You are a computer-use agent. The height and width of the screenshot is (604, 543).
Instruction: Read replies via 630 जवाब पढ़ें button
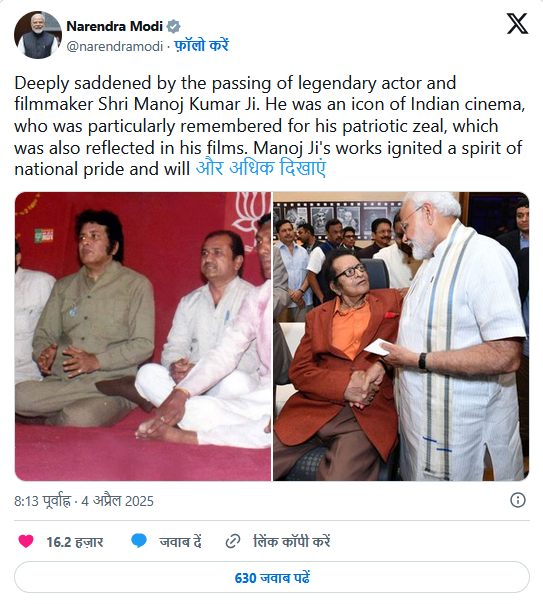(272, 577)
